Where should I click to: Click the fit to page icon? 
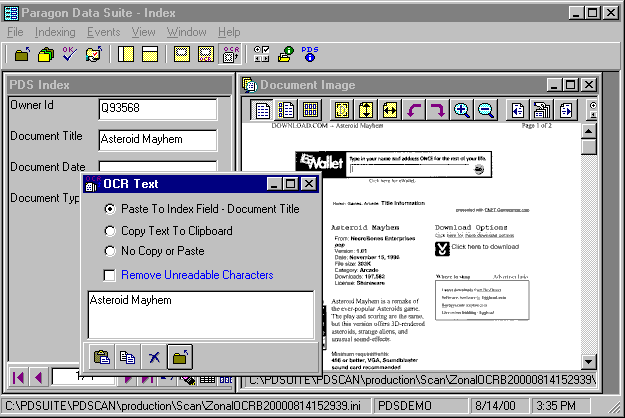tap(342, 110)
